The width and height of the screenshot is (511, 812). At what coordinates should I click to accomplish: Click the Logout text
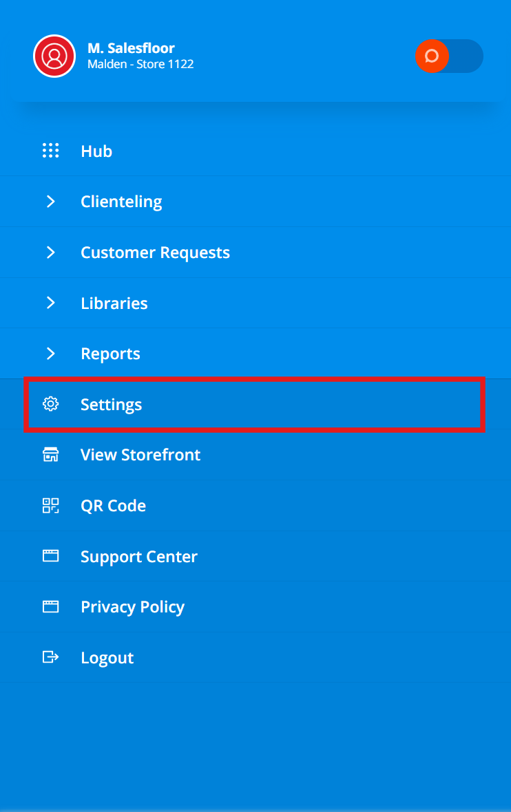(x=107, y=658)
